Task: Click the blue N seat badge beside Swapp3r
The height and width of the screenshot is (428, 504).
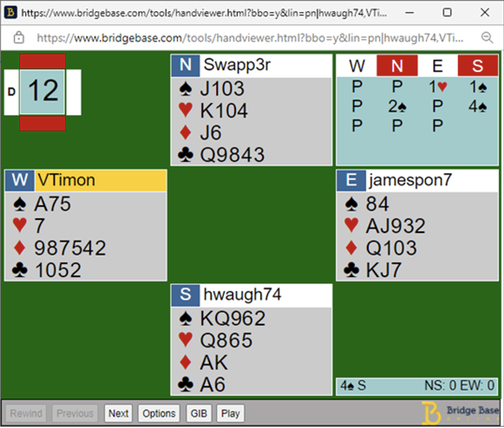Action: [x=185, y=65]
